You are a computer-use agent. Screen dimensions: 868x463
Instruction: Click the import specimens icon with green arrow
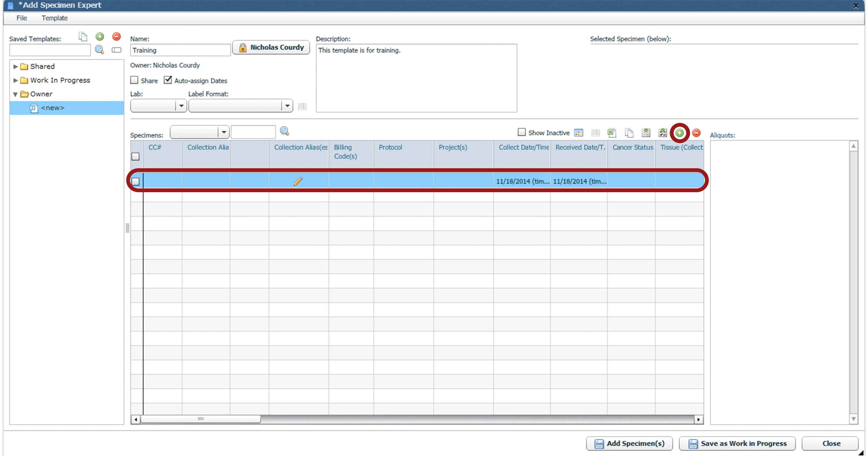(646, 133)
